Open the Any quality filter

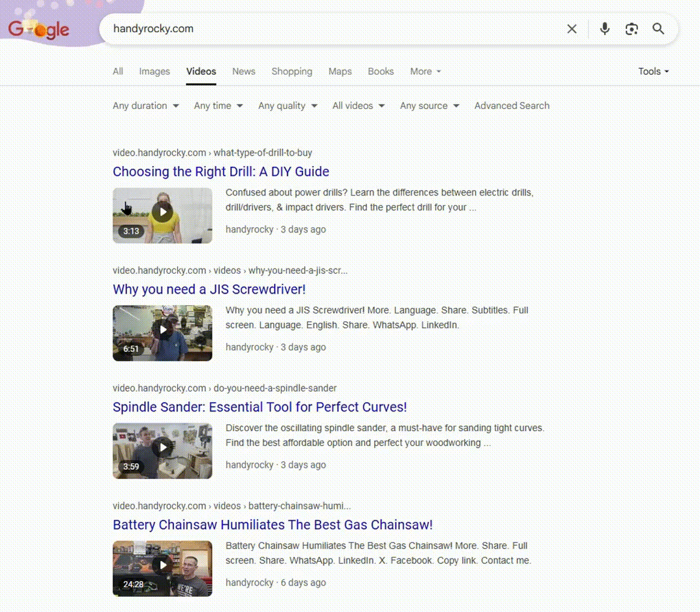(288, 106)
